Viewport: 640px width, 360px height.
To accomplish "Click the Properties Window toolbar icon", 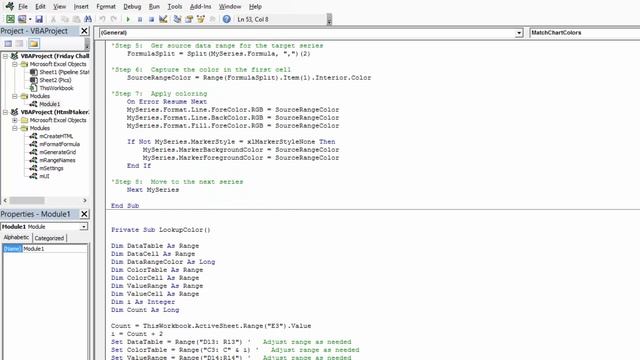I will click(x=189, y=19).
